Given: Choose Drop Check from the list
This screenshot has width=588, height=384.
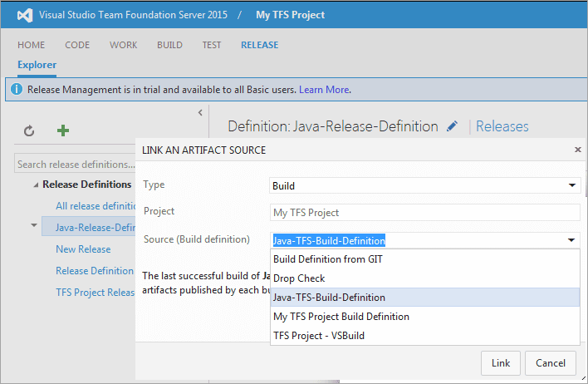Looking at the screenshot, I should tap(299, 278).
